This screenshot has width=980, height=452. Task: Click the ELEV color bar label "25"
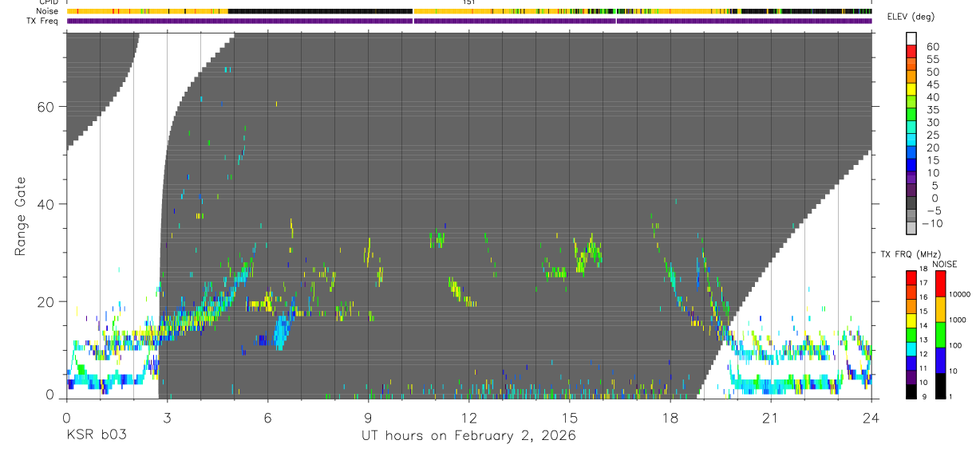(932, 135)
